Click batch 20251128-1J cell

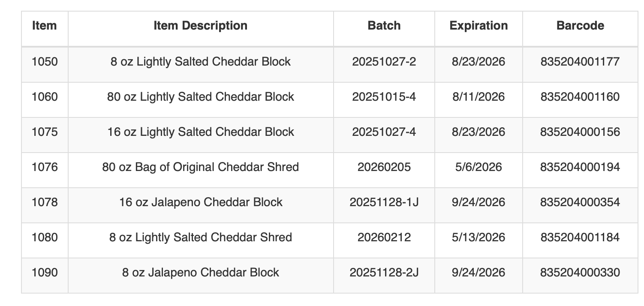click(x=384, y=202)
